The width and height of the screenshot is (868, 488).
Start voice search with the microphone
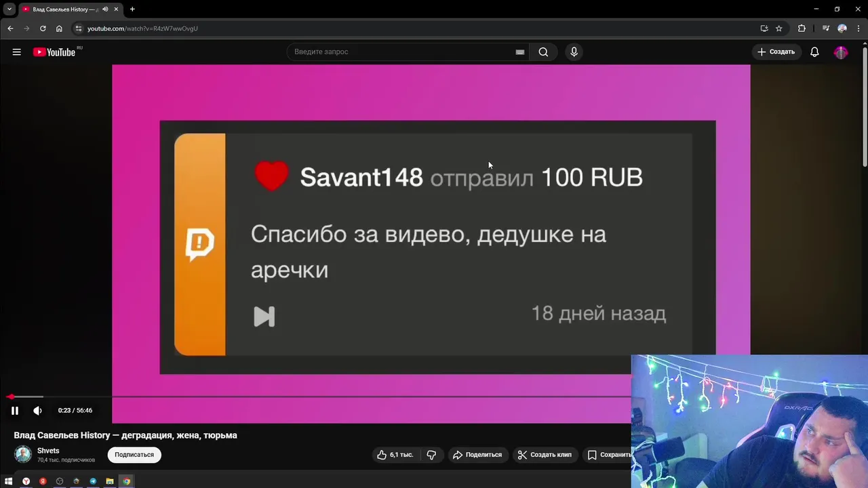[574, 52]
